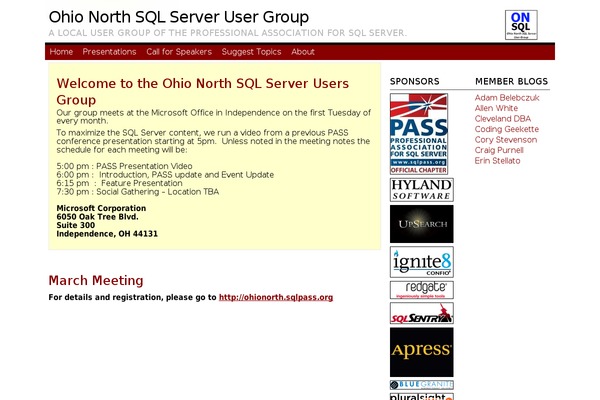
Task: Visit the UpSearch sponsor logo
Action: pos(422,224)
